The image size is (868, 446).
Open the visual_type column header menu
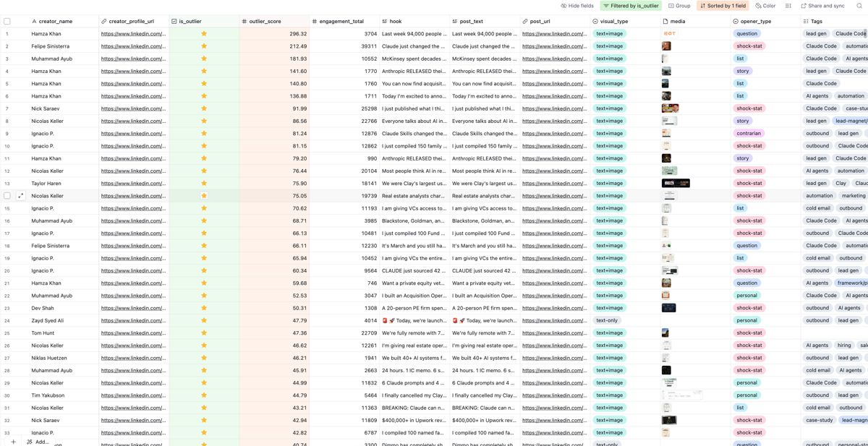(625, 22)
